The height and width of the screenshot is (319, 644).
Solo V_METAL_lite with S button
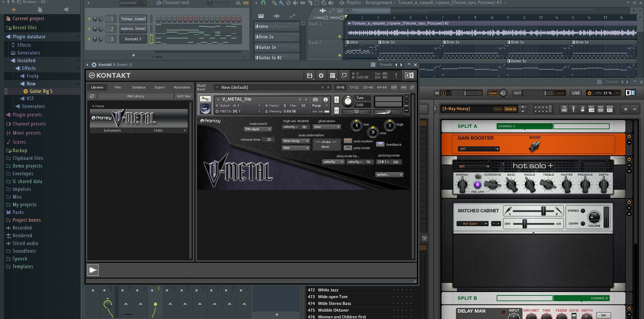pyautogui.click(x=336, y=100)
